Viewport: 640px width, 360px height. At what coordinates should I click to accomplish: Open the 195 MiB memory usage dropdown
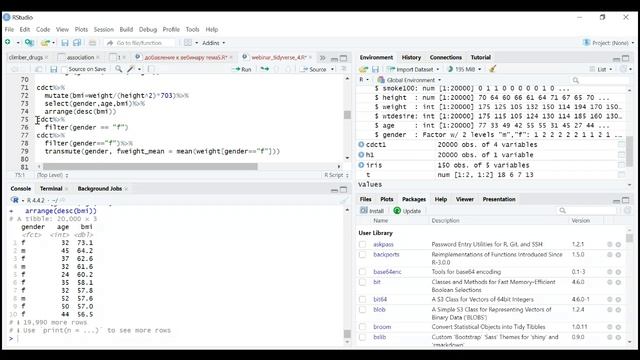pyautogui.click(x=464, y=69)
